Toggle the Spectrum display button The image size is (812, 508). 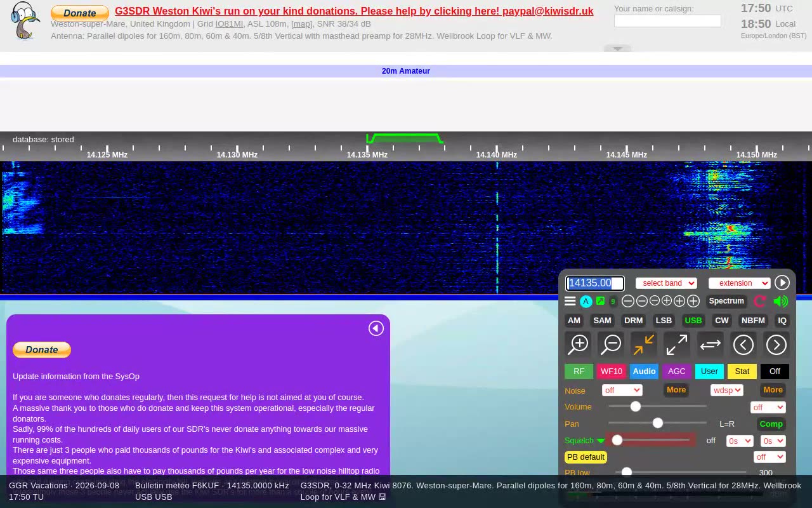(726, 301)
